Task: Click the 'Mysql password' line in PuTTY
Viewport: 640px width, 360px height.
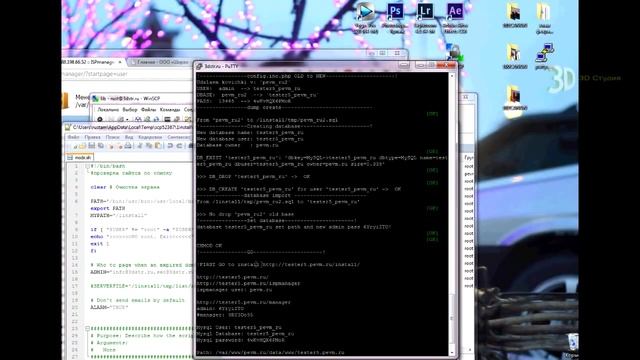Action: [241, 340]
